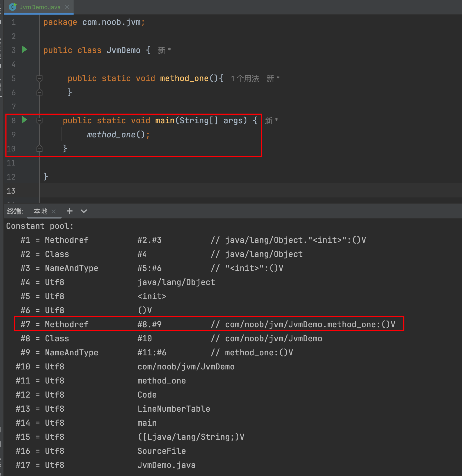462x476 pixels.
Task: Click '#2 = Class' terminal row
Action: [161, 254]
